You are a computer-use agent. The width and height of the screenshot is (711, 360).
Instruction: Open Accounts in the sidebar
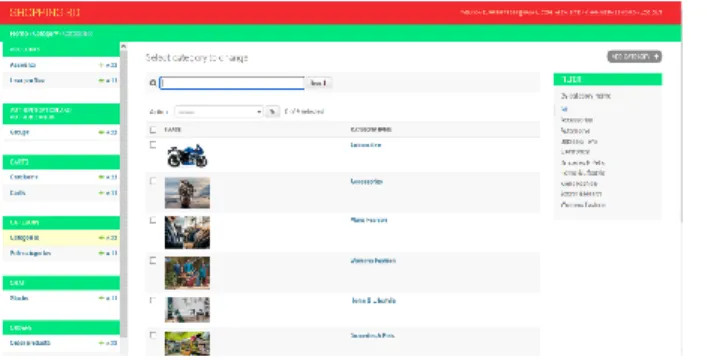(x=23, y=65)
